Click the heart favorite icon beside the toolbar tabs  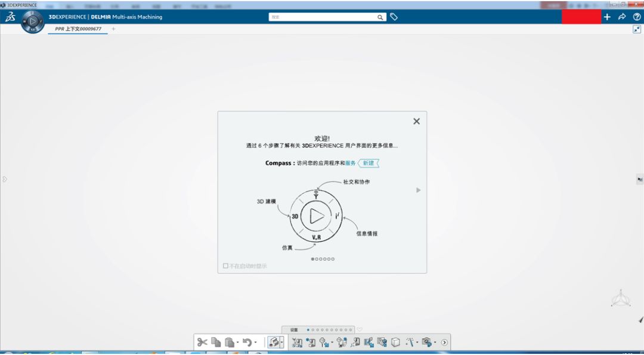point(360,329)
